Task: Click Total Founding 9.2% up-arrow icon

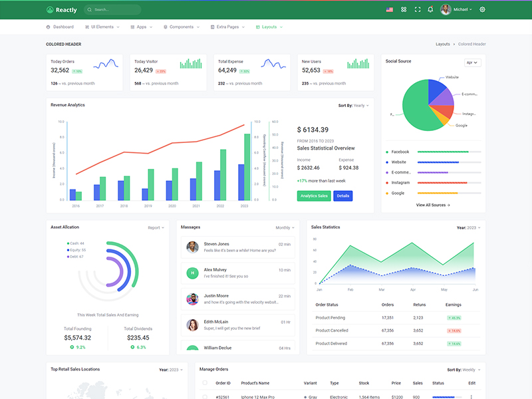Action: (72, 347)
